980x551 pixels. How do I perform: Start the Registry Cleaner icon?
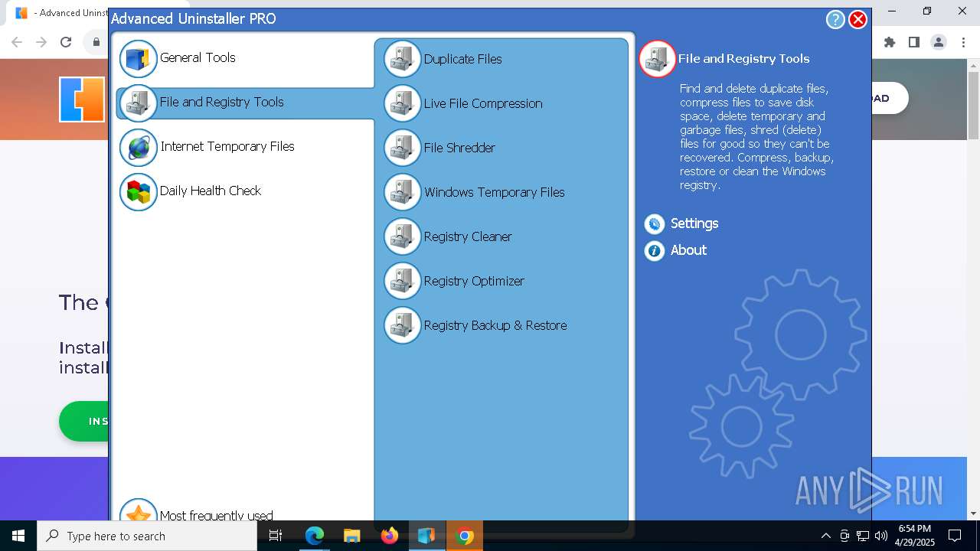coord(403,237)
